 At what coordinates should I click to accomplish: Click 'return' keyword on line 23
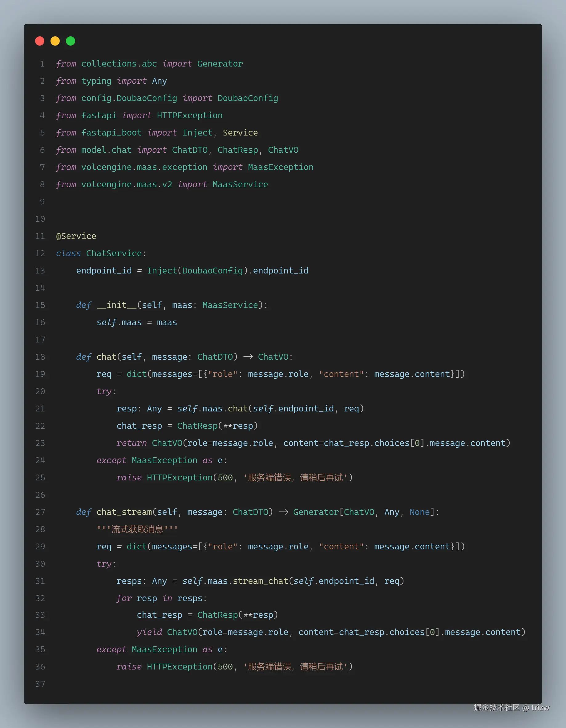(x=132, y=443)
